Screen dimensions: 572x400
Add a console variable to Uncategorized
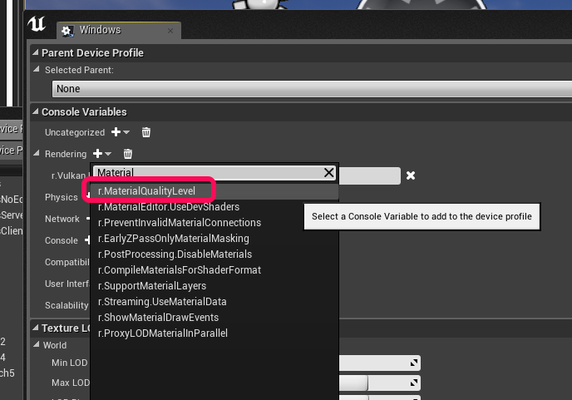(x=120, y=132)
